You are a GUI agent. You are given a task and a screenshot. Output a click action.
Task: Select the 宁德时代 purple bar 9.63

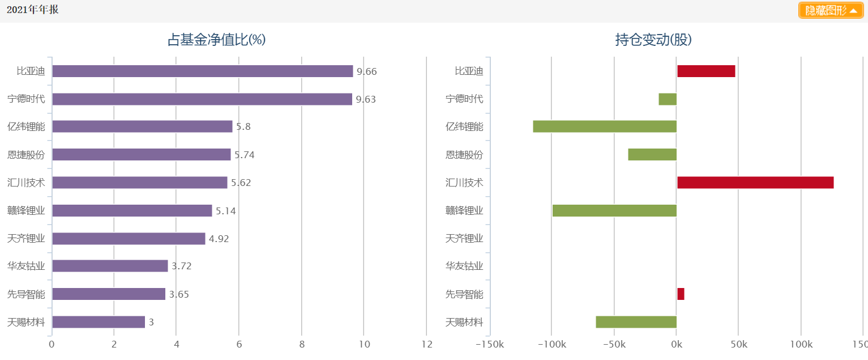pyautogui.click(x=202, y=99)
